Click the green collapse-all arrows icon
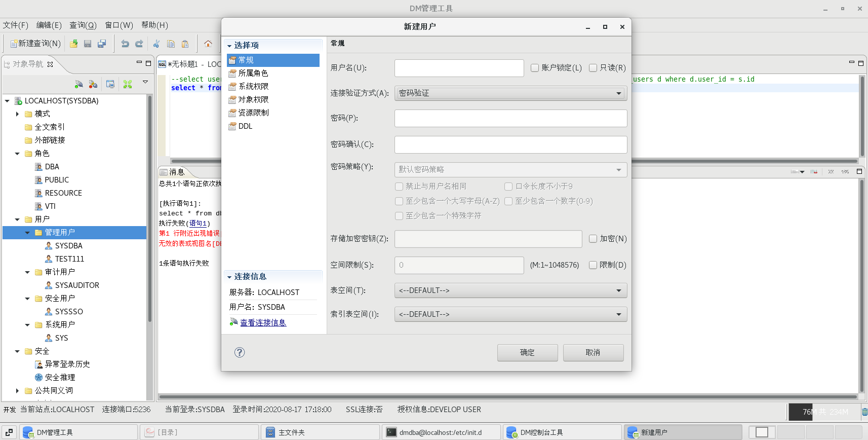This screenshot has height=440, width=868. pyautogui.click(x=128, y=84)
